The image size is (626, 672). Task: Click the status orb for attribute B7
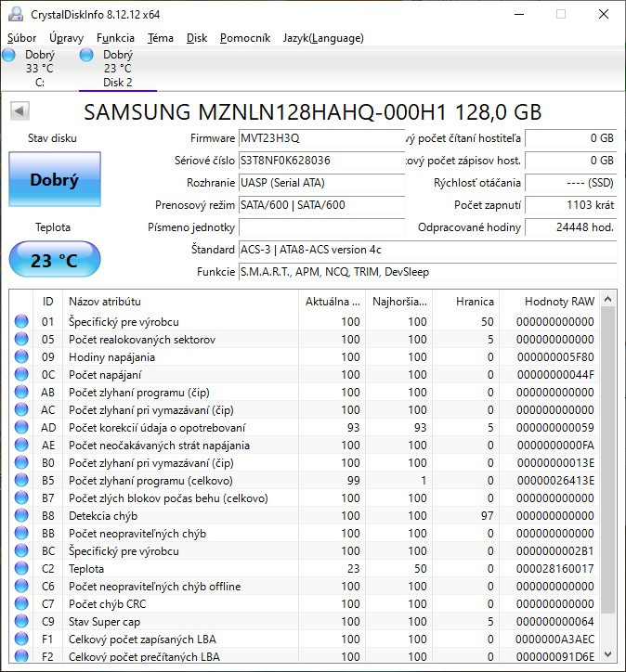click(21, 498)
